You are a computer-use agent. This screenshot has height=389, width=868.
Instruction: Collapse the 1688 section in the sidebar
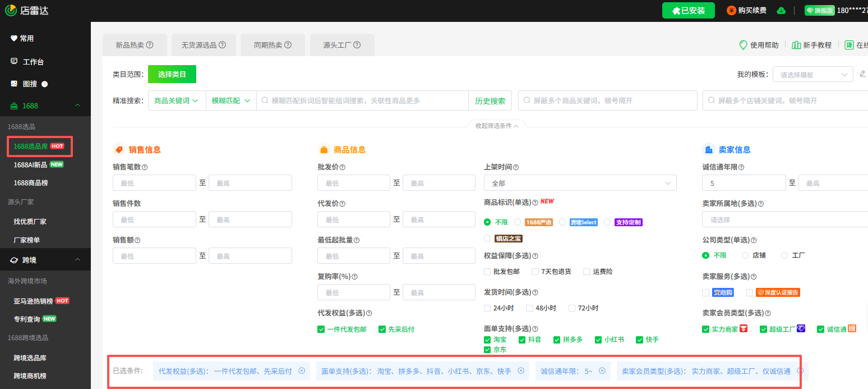[x=77, y=104]
